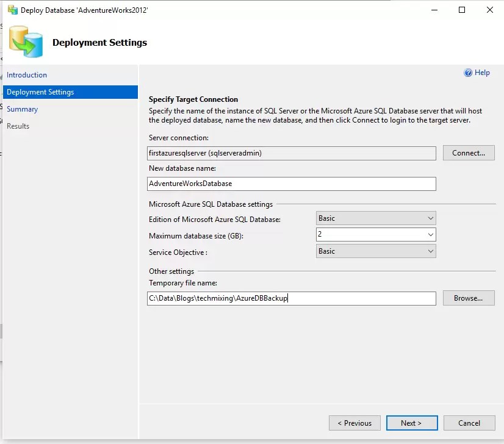This screenshot has height=444, width=504.
Task: Click into the Temporary file name field
Action: [x=292, y=298]
